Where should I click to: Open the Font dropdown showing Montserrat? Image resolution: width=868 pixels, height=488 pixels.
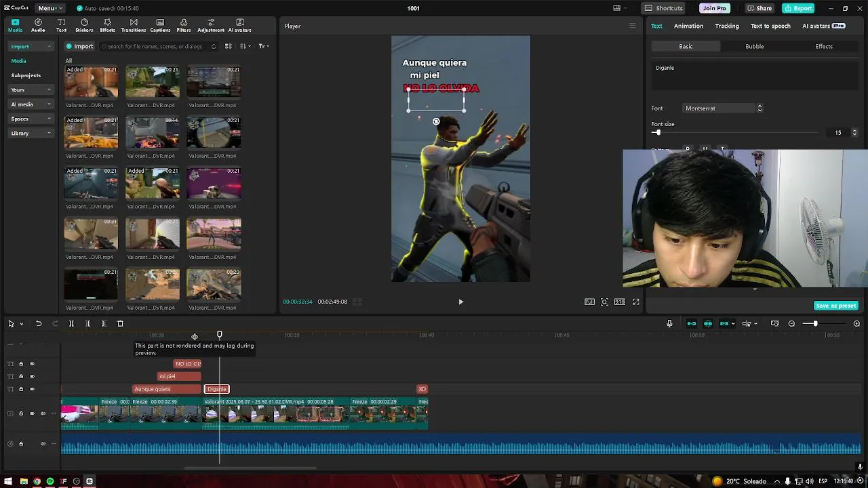[724, 108]
